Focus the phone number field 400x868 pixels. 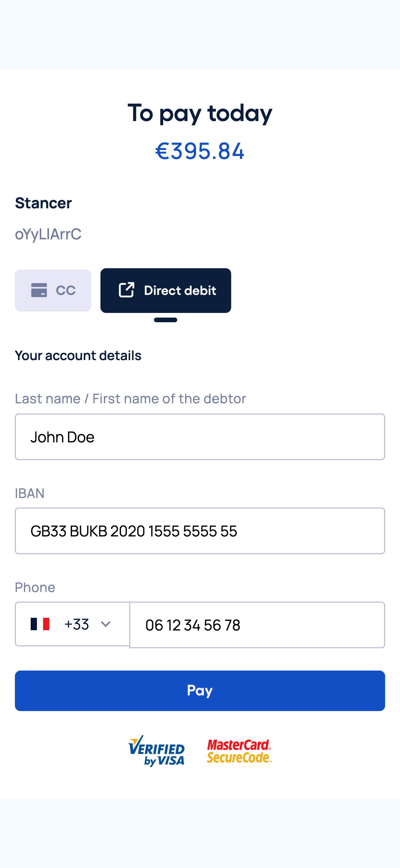[x=257, y=625]
